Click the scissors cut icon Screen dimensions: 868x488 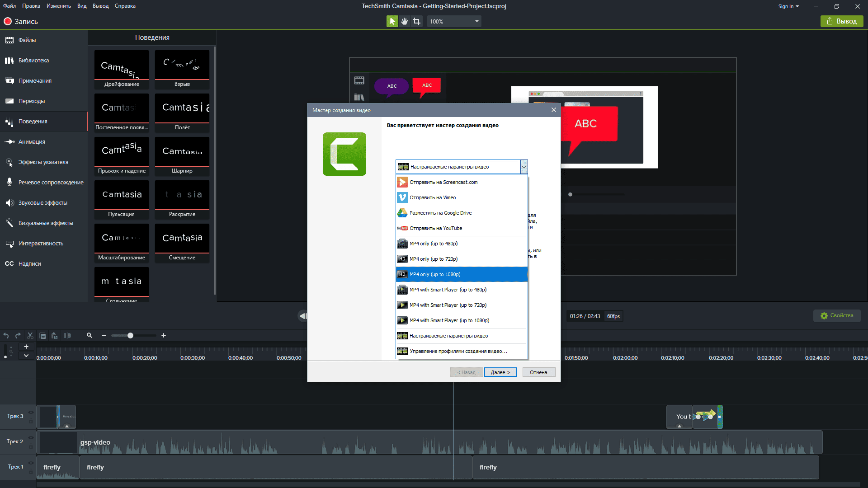[x=30, y=336]
